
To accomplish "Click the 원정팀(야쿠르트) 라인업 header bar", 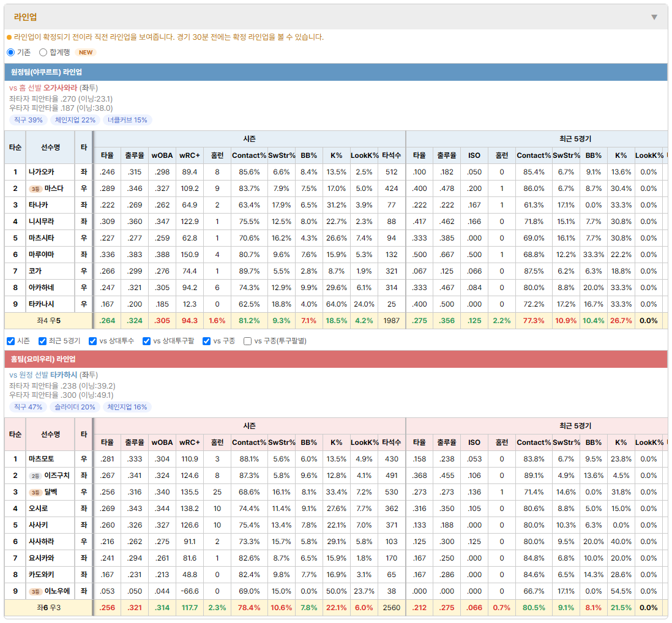I will 336,72.
